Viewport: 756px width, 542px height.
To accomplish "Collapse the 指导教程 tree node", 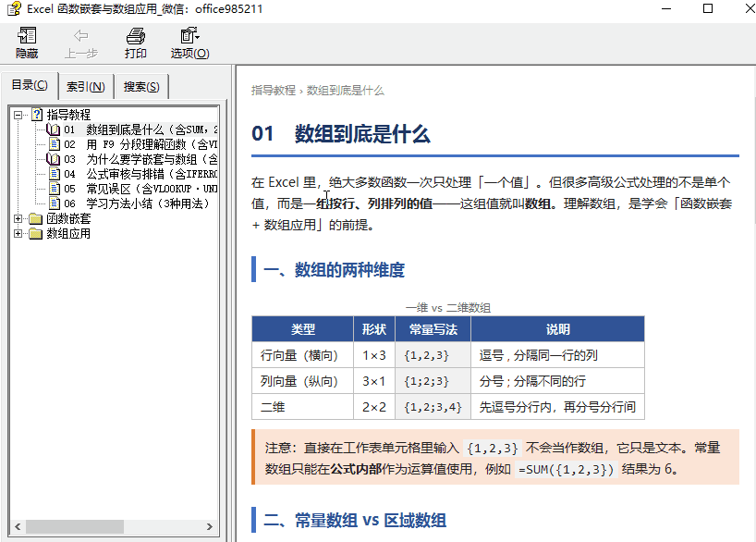I will pos(18,115).
